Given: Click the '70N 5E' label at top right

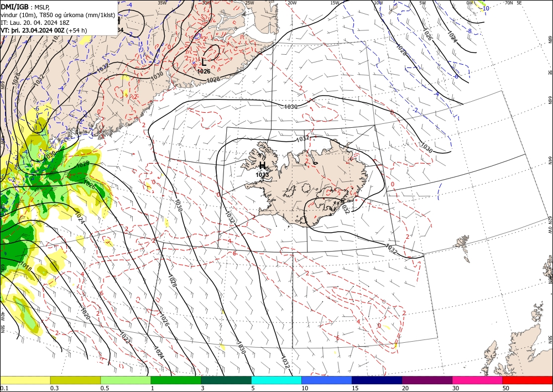Looking at the screenshot, I should point(513,3).
